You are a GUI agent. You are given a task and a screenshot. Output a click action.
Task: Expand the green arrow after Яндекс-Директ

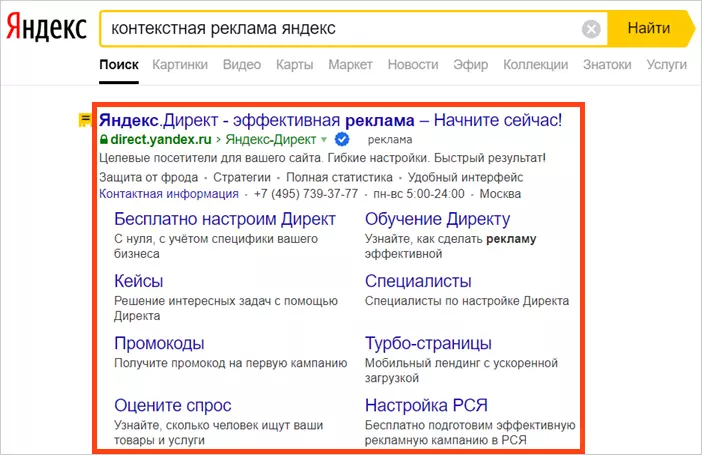click(x=324, y=140)
